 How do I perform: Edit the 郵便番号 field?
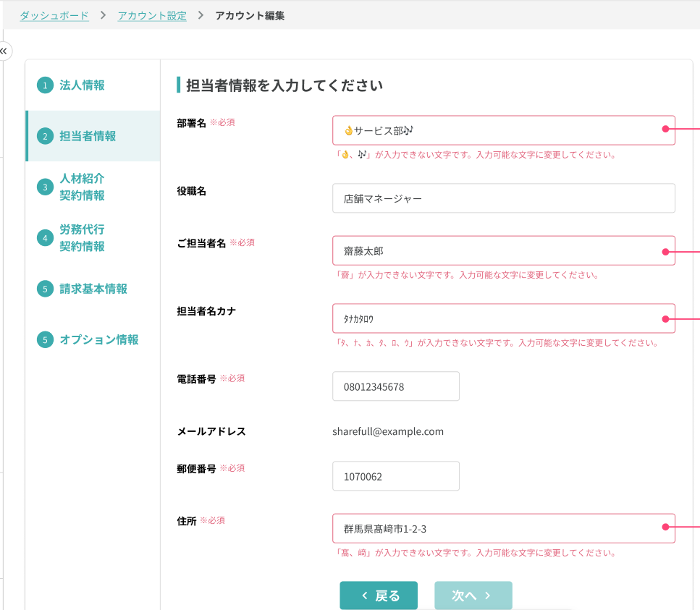click(395, 476)
